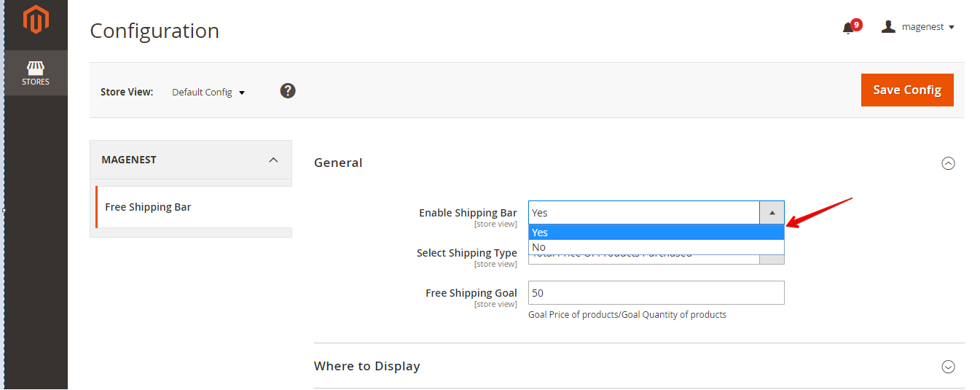Open the Default Config store view dropdown
Viewport: 980px width, 390px height.
[208, 93]
